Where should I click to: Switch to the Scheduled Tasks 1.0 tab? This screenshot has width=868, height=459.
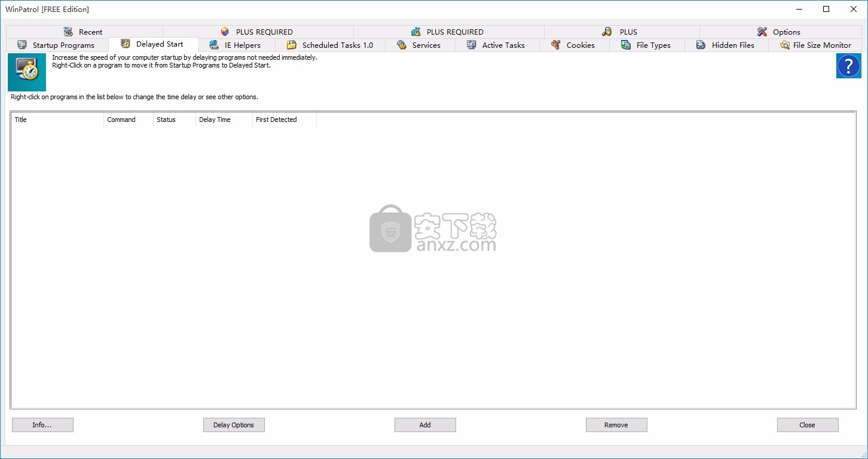point(330,45)
